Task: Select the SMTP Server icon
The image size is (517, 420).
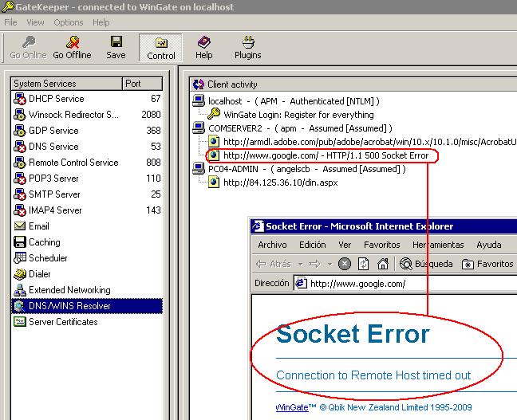Action: 20,194
